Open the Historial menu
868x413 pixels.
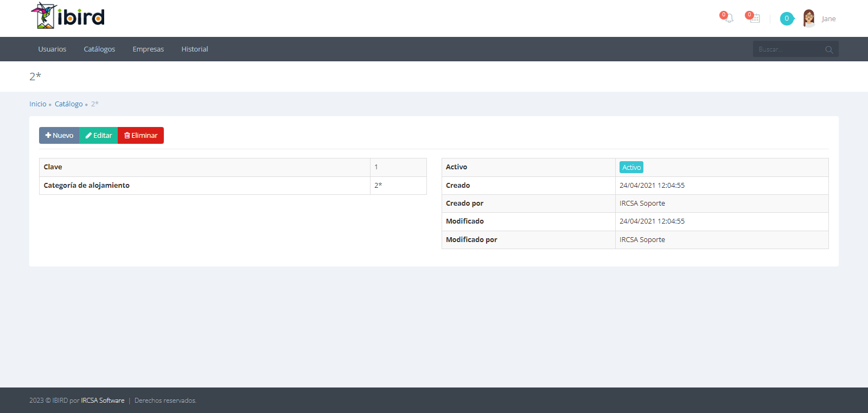click(195, 49)
